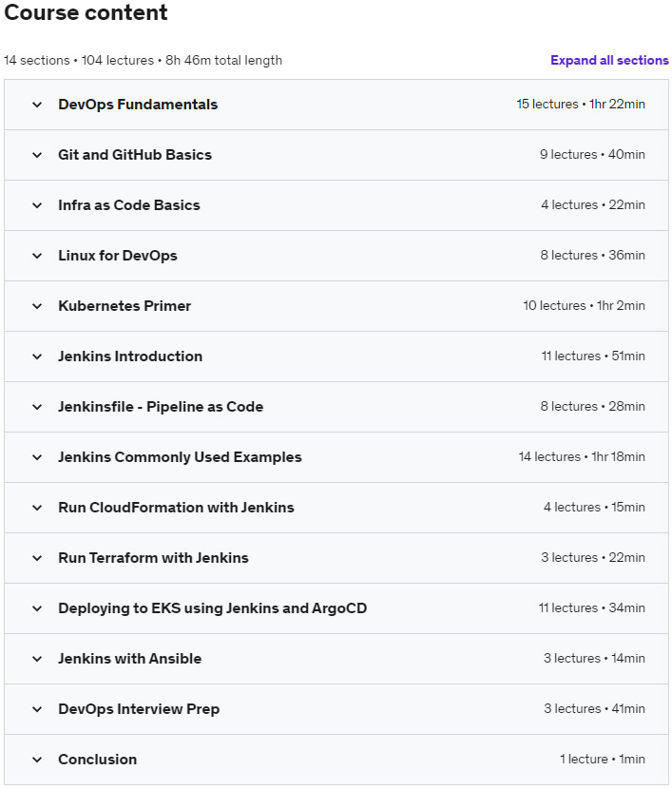Click the 14 lectures • 1hr 18min duration text

click(x=582, y=456)
